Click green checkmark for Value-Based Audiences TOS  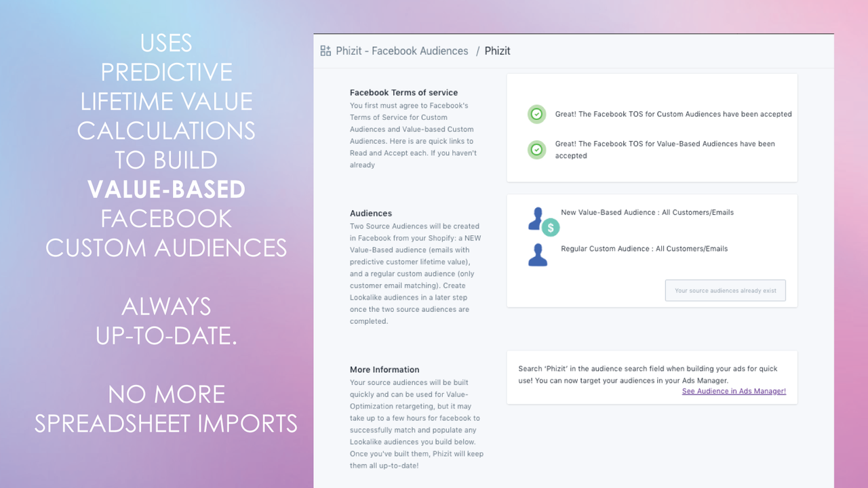pos(536,150)
